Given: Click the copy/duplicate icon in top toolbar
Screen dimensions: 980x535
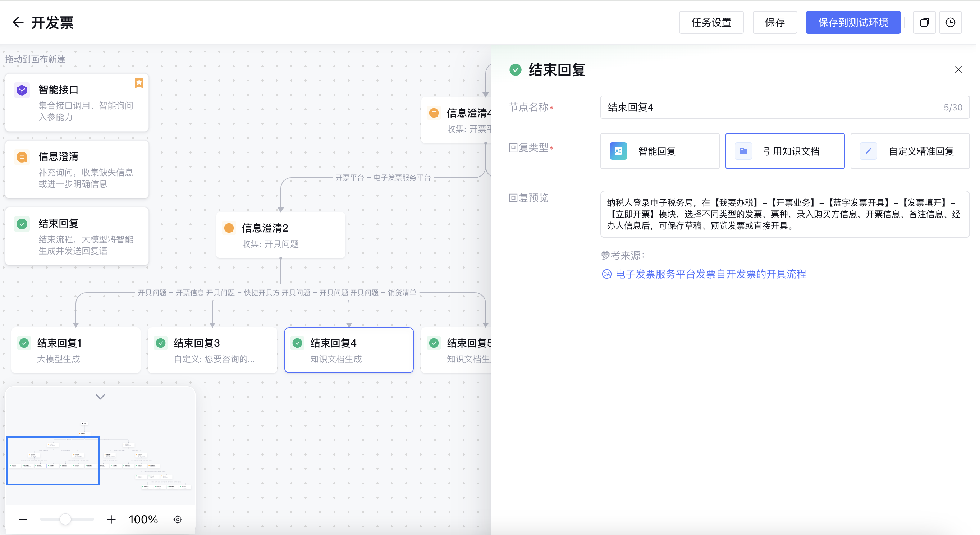Looking at the screenshot, I should (x=924, y=22).
